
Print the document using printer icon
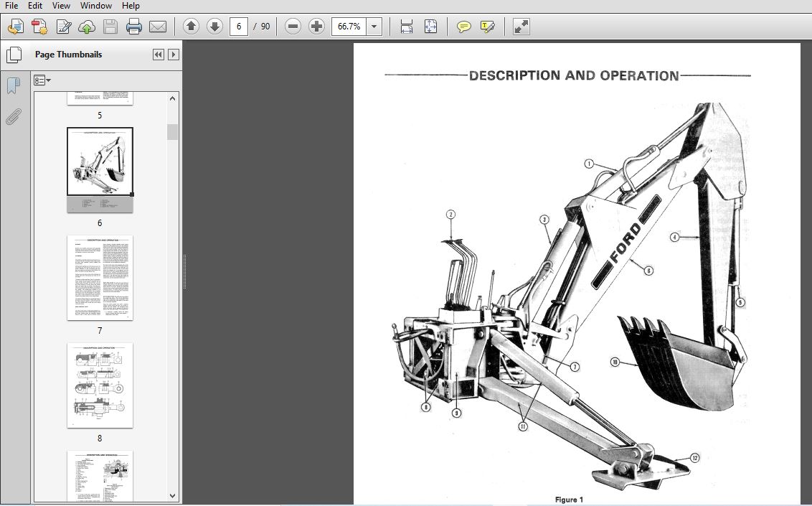pos(134,27)
